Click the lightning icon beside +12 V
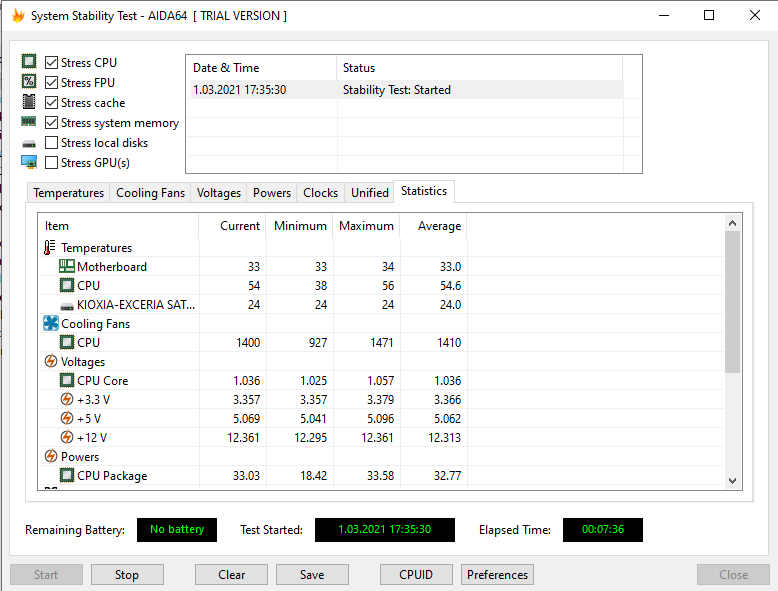778x591 pixels. pos(66,437)
